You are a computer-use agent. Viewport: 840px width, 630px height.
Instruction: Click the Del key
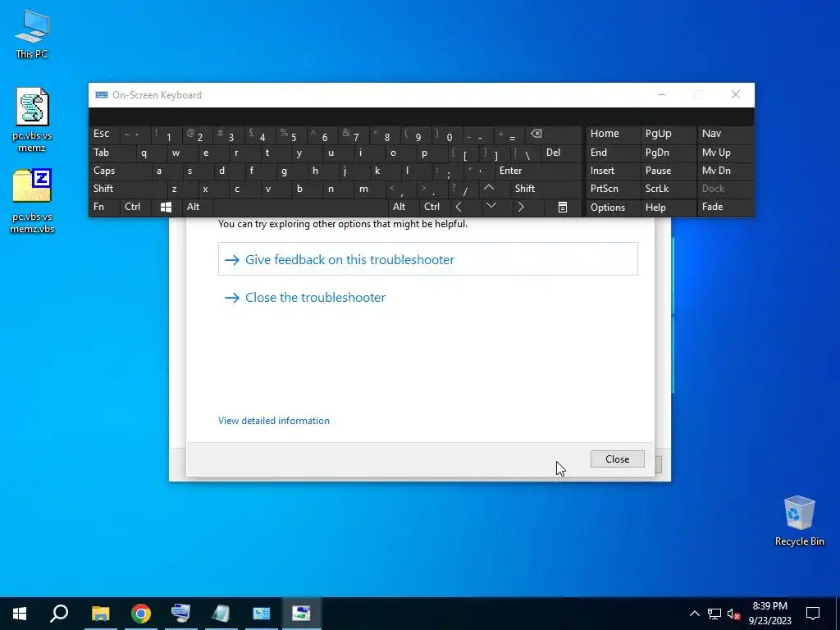tap(561, 153)
